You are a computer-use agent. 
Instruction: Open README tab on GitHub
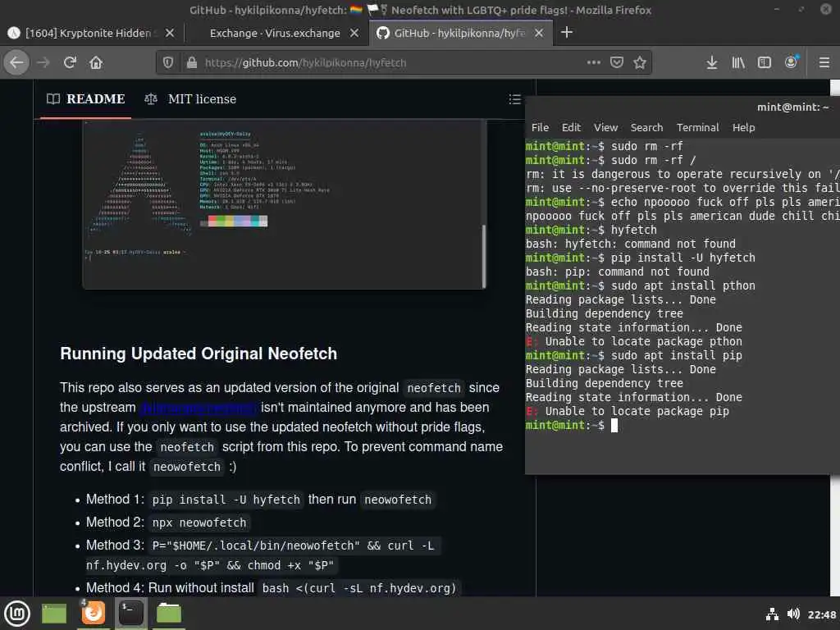(x=85, y=99)
